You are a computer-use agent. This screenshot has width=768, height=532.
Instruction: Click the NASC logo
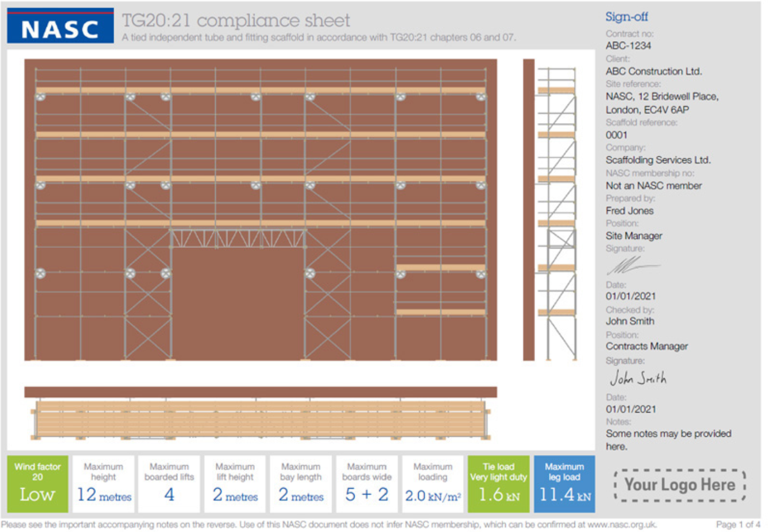coord(60,26)
